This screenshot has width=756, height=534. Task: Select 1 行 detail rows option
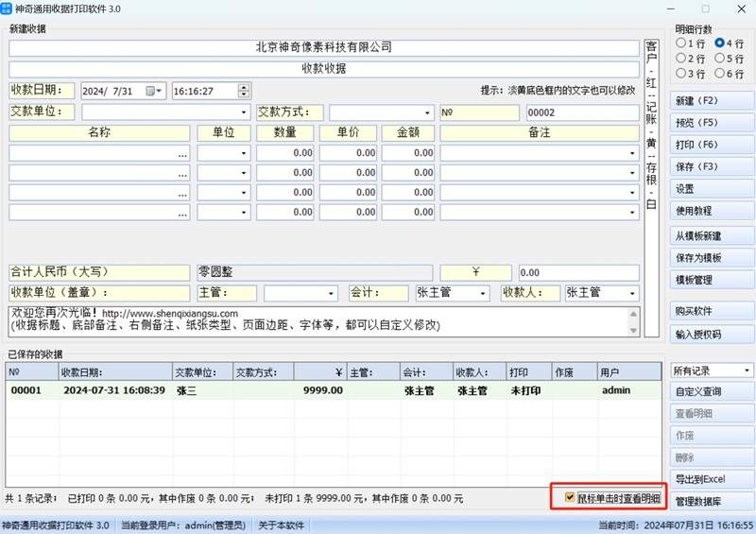pyautogui.click(x=680, y=43)
